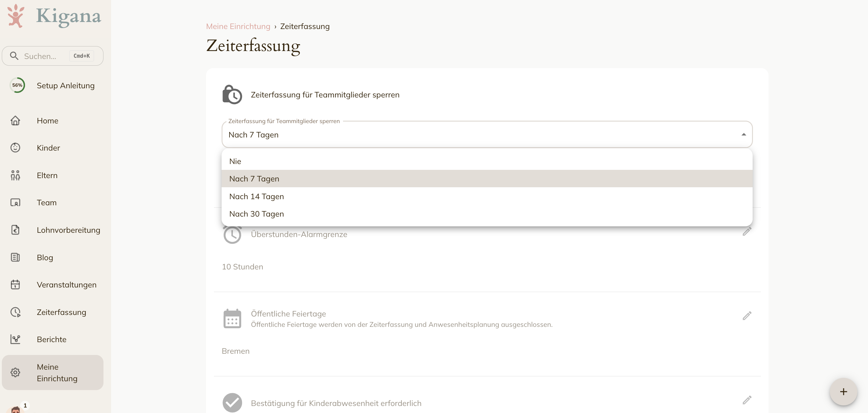Collapse the Zeiterfassung sperren dropdown arrow
This screenshot has height=413, width=868.
point(744,134)
